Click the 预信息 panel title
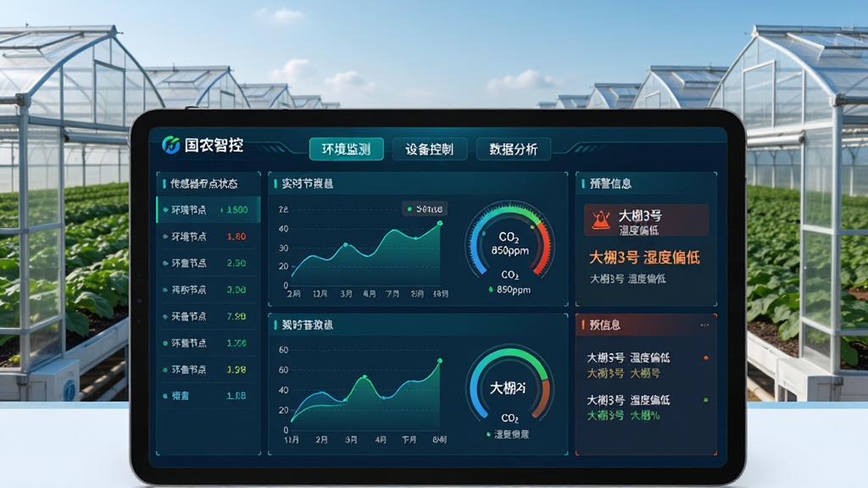The width and height of the screenshot is (868, 488). [x=604, y=325]
